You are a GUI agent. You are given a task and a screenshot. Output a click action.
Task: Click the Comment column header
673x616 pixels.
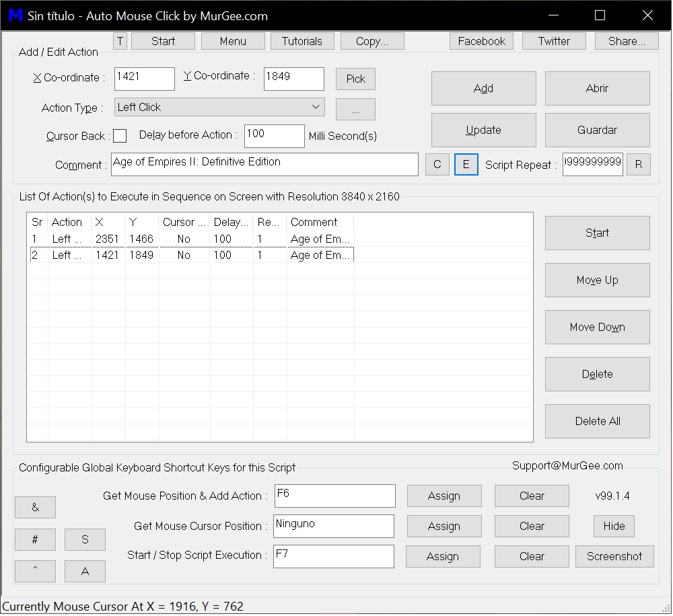click(320, 222)
